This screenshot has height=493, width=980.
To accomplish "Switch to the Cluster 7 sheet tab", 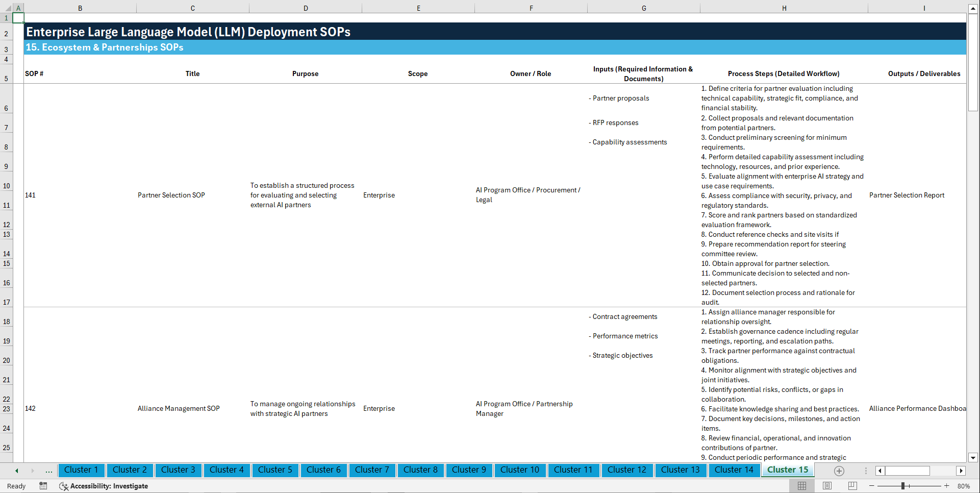I will (372, 470).
